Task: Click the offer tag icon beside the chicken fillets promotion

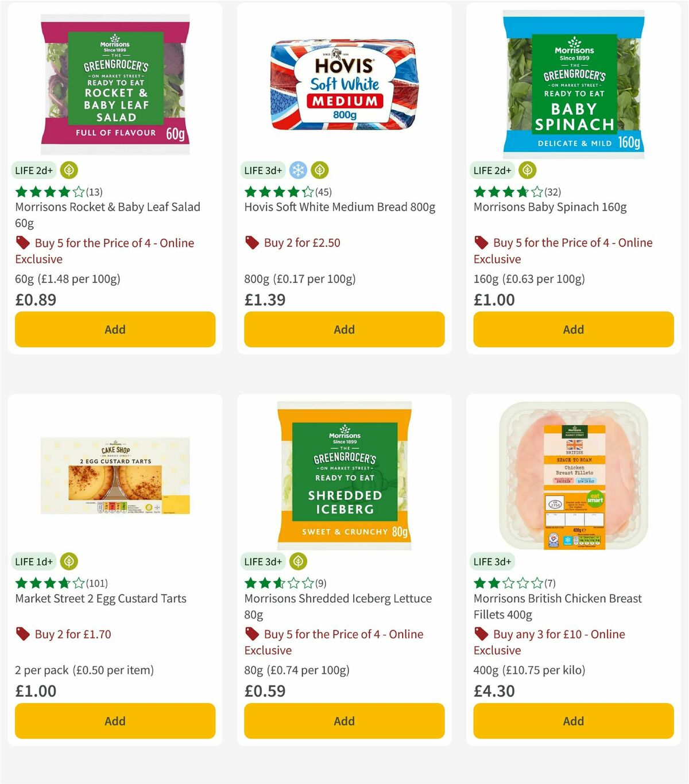Action: pos(481,634)
